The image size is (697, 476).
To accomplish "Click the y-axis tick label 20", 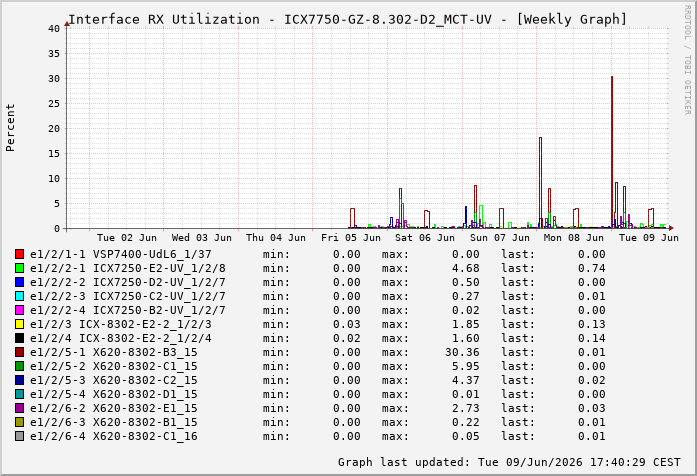I will [x=54, y=128].
